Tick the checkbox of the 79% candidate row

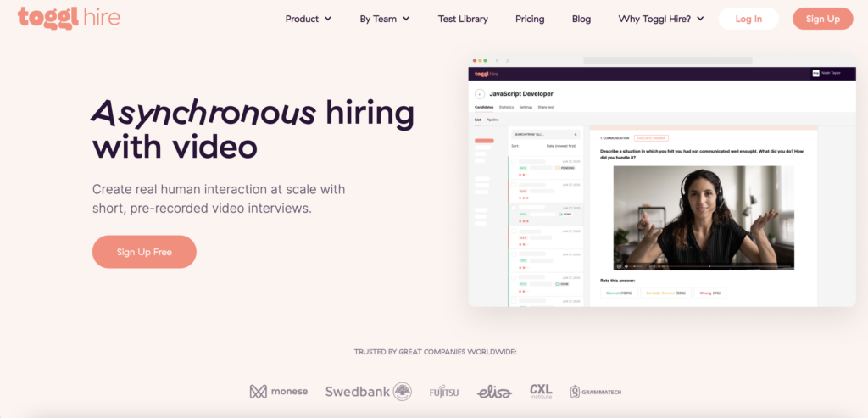(x=514, y=254)
